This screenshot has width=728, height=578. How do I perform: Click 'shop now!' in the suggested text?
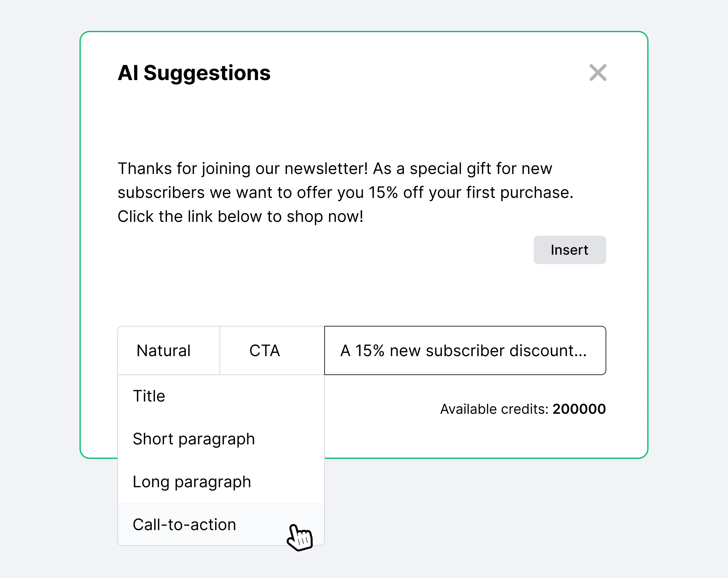(x=325, y=217)
